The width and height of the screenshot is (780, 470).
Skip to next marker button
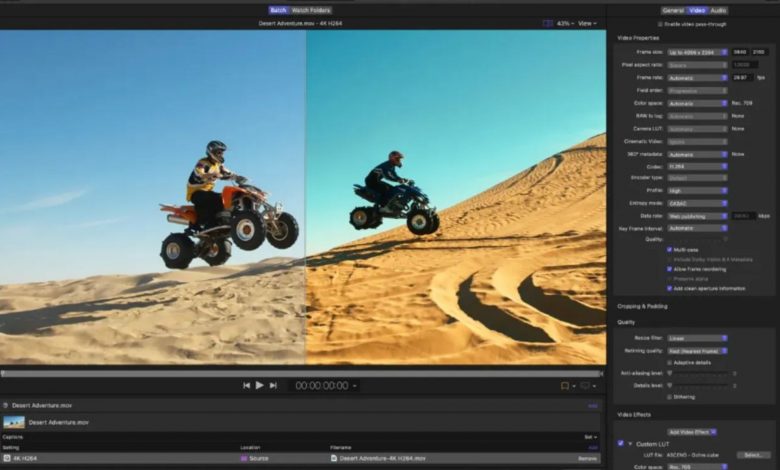273,385
